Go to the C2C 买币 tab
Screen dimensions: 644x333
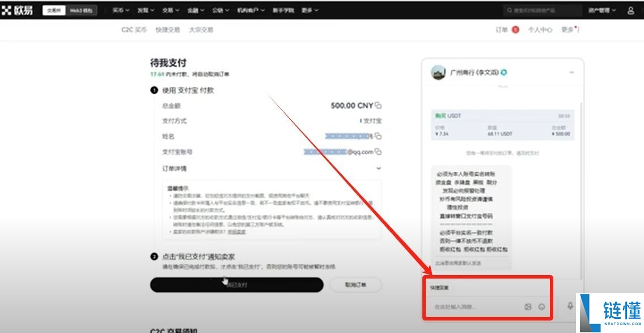[x=134, y=29]
